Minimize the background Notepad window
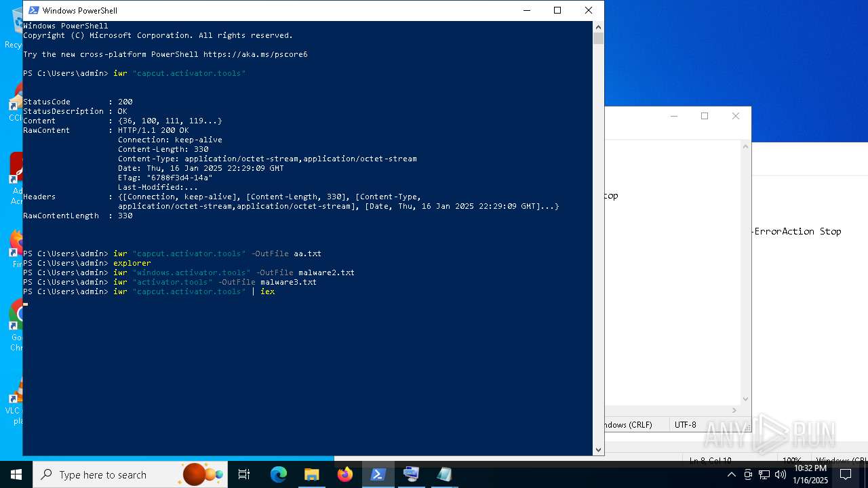 [x=673, y=116]
